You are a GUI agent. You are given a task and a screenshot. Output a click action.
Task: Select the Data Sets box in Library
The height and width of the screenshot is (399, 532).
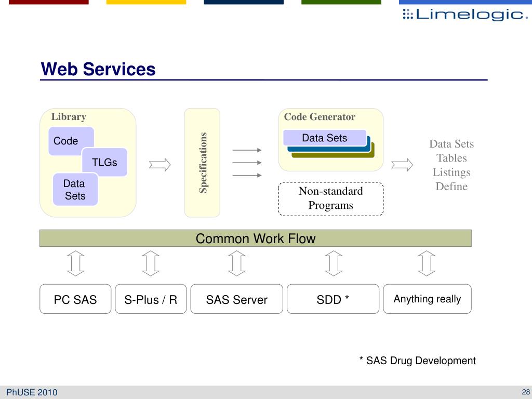75,189
